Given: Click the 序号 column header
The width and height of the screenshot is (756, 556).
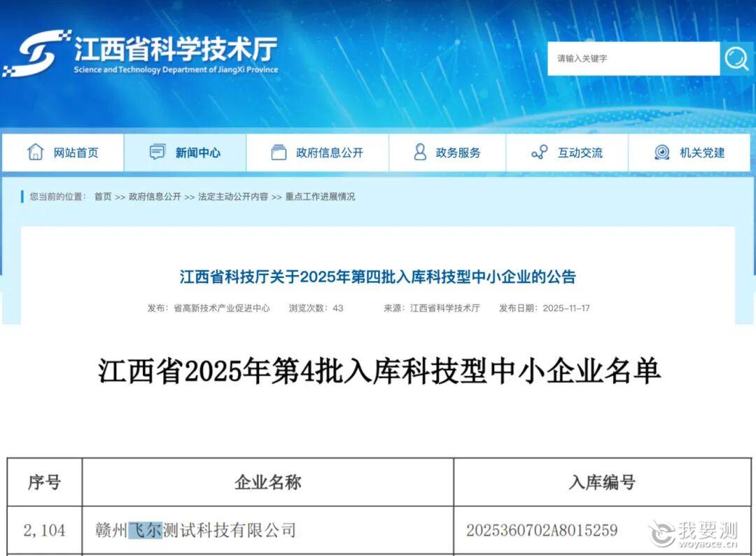Looking at the screenshot, I should coord(44,482).
